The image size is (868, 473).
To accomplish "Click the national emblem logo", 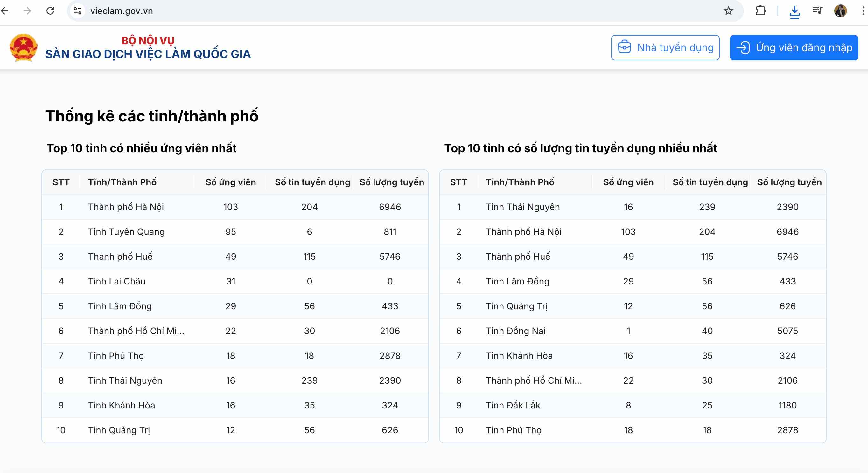I will pos(23,48).
